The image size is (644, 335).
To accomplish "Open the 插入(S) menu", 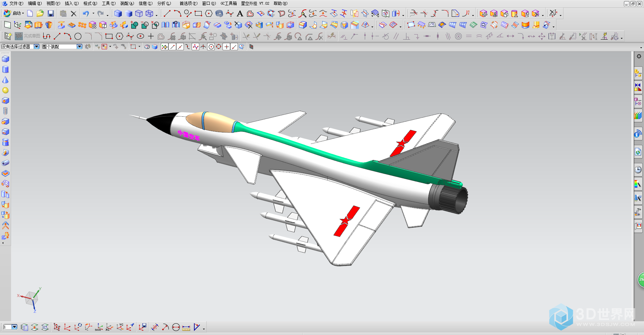I will (x=72, y=3).
